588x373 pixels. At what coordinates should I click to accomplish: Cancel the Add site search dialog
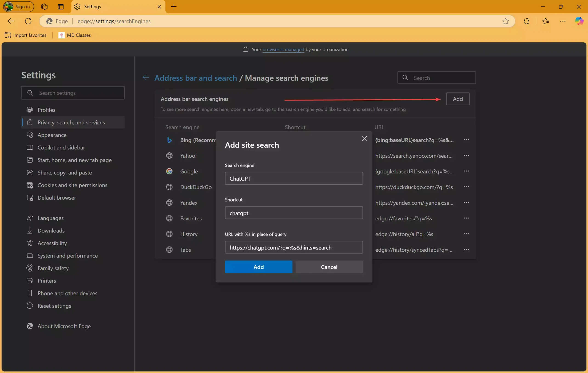(329, 267)
